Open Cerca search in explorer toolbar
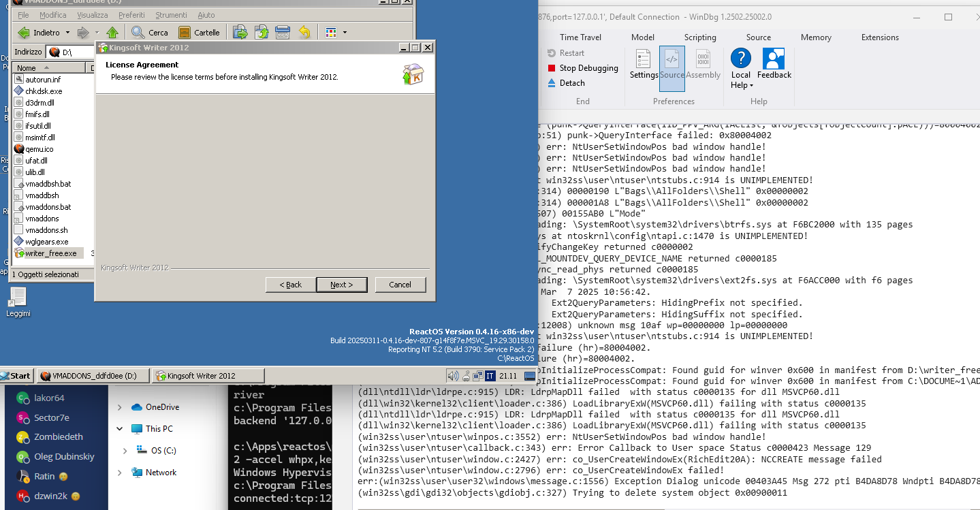This screenshot has height=510, width=980. click(150, 32)
